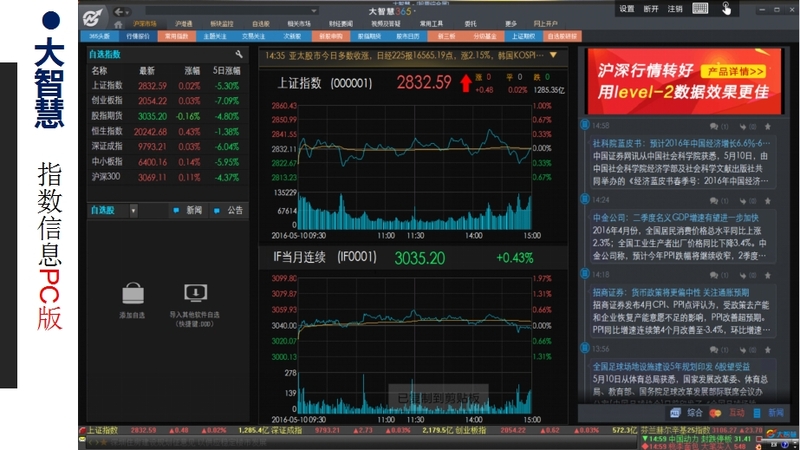Screen dimensions: 800x450
Task: Select the 创业板指 row
Action: pos(167,101)
